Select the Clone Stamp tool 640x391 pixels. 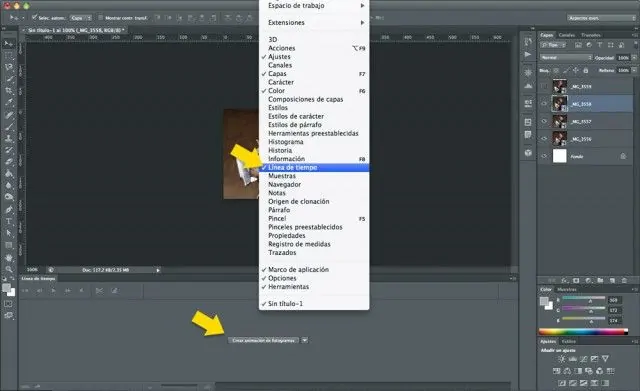[8, 139]
